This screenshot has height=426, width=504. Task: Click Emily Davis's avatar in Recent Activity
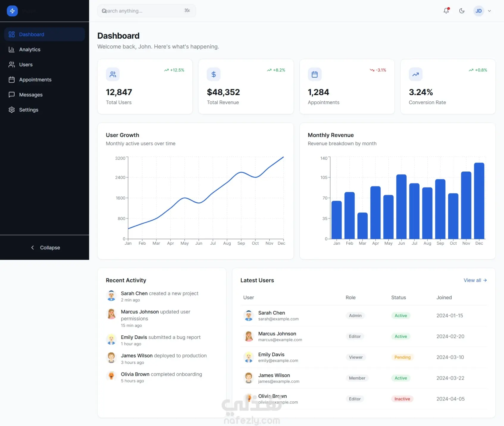point(111,339)
